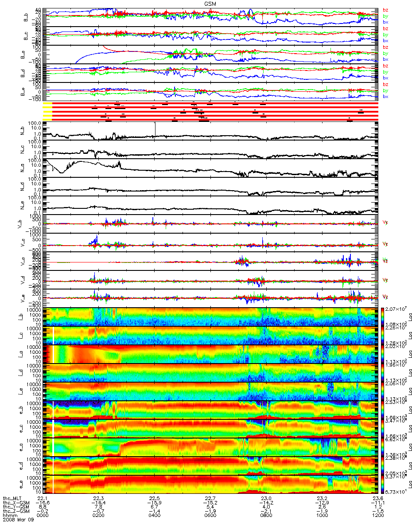Screen dimensions: 412x532
Task: Click the thc_Z-GSM row label
Action: pyautogui.click(x=16, y=512)
